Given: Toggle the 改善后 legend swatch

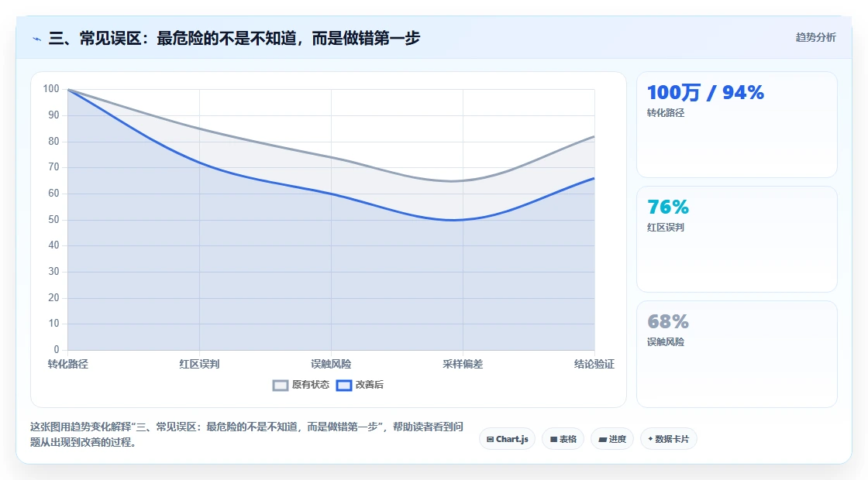Looking at the screenshot, I should point(344,385).
